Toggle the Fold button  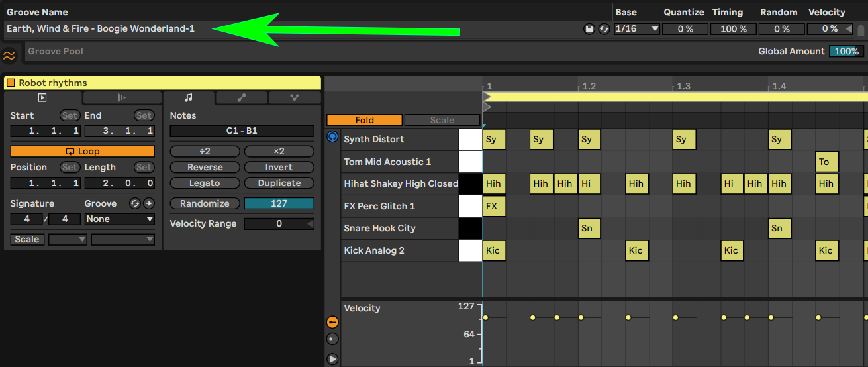point(364,120)
